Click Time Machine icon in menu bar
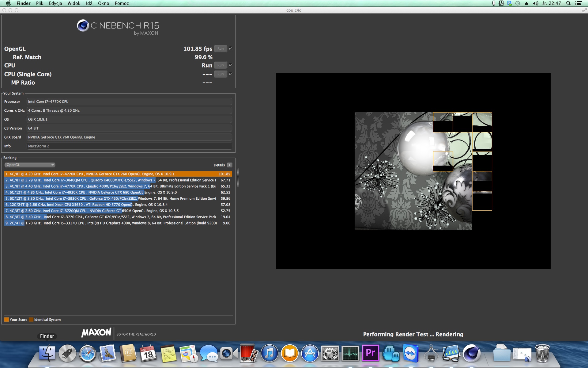This screenshot has height=368, width=588. 518,3
